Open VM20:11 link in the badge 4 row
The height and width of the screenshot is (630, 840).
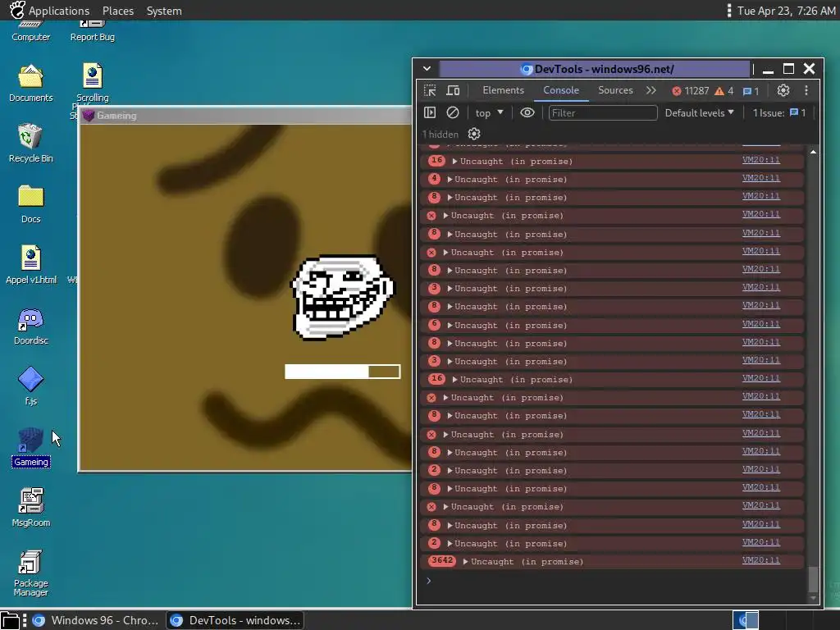[x=760, y=178]
